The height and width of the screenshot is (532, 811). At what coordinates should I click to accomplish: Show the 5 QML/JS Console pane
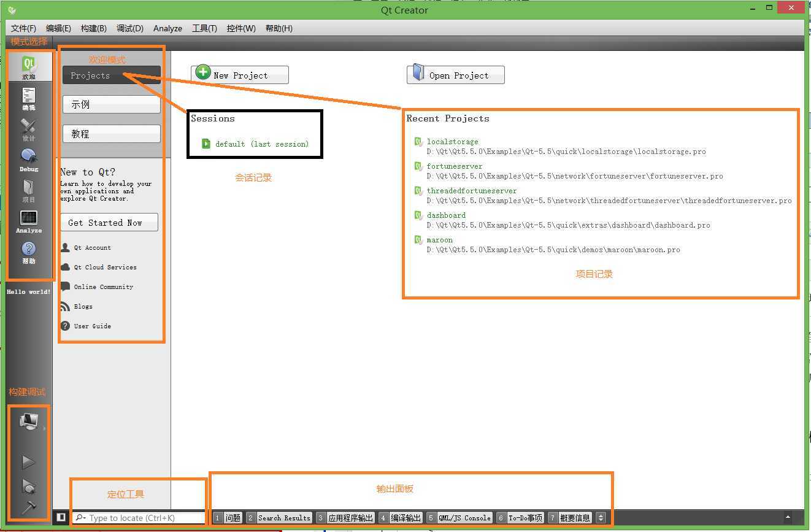(459, 518)
